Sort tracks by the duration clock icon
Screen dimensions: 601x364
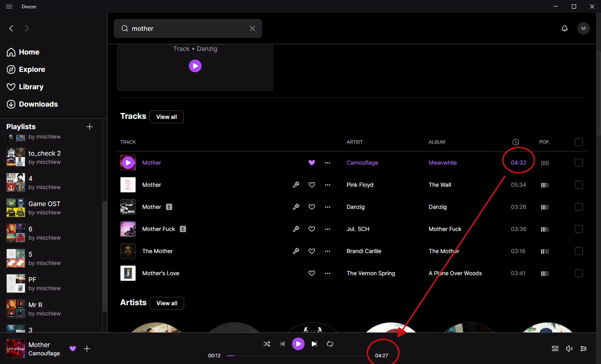pos(516,142)
